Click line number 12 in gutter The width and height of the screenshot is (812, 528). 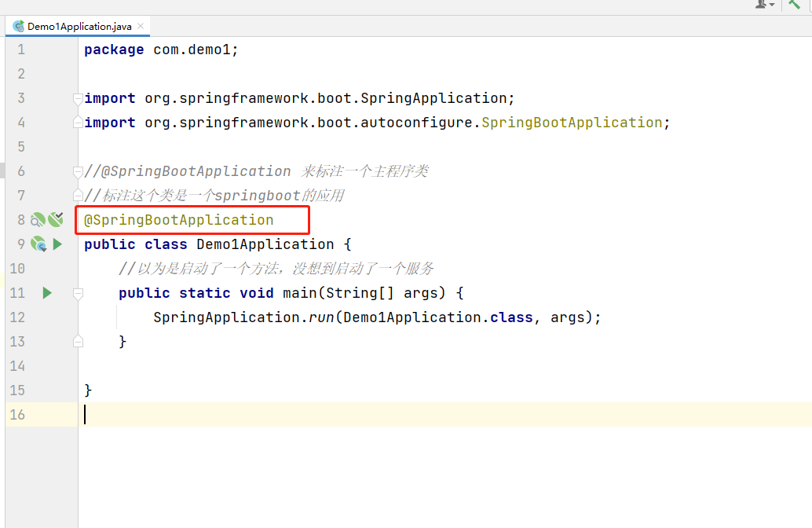(x=17, y=317)
